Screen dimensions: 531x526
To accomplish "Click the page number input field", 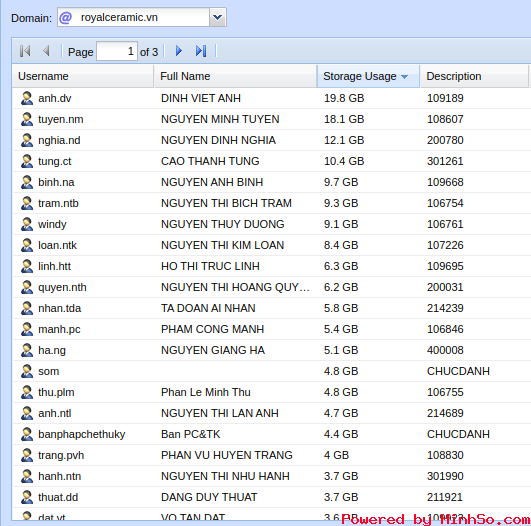I will (117, 51).
